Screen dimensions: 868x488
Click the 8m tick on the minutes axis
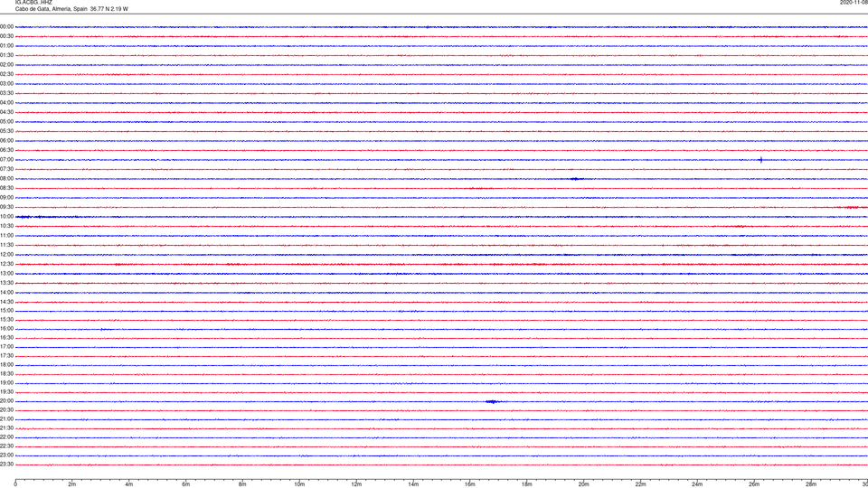click(242, 484)
